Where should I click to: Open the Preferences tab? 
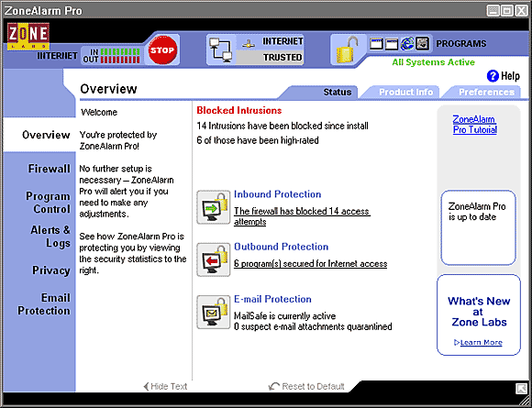pyautogui.click(x=486, y=92)
